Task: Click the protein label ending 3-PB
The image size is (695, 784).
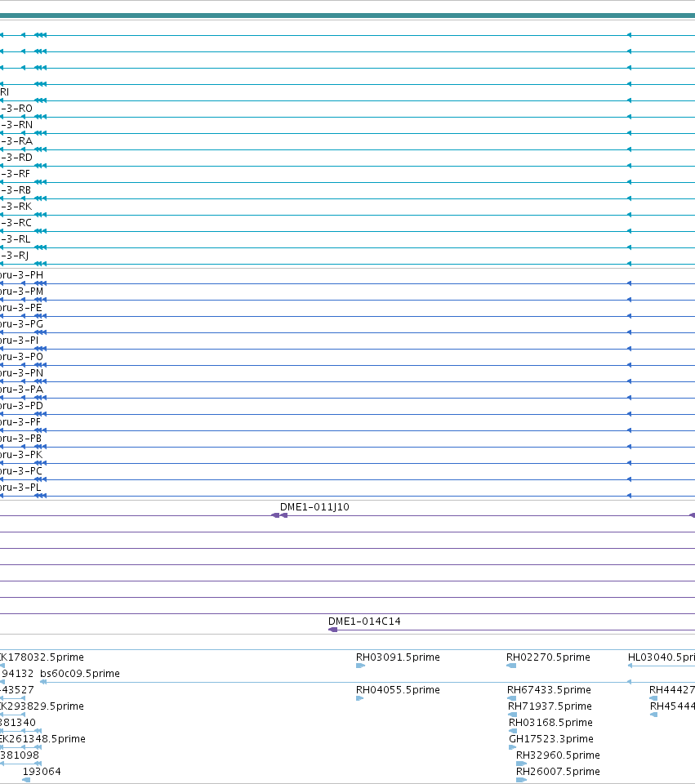Action: [x=21, y=439]
